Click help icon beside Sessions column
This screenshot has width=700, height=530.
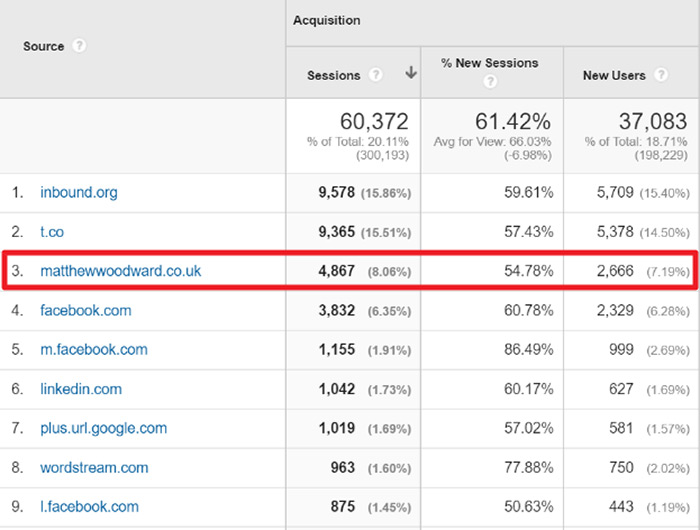(376, 75)
